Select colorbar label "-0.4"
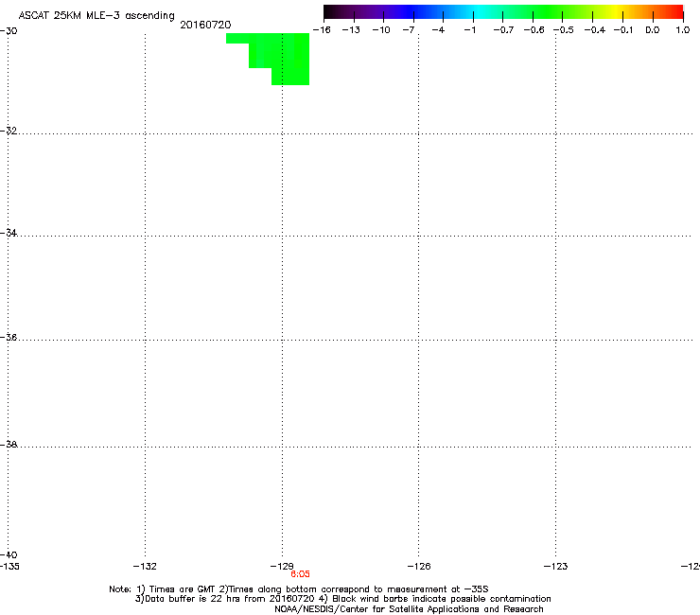700x615 pixels. (x=595, y=30)
